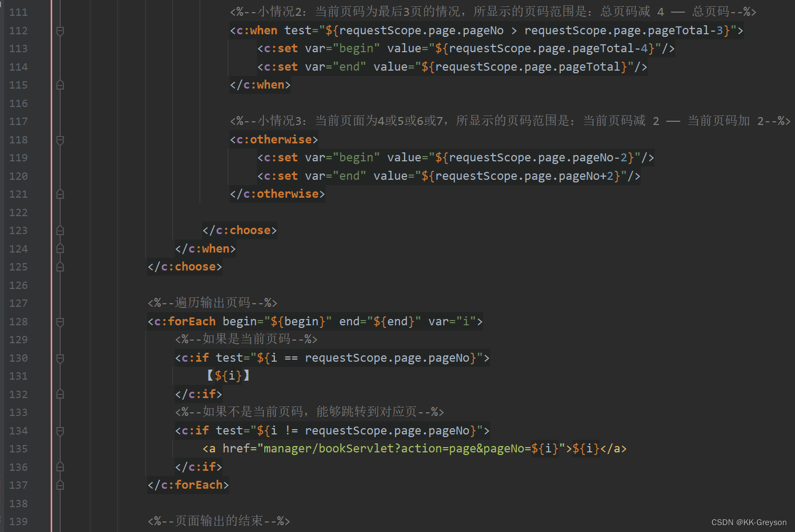
Task: Click </c:choose> tag on line 125
Action: (x=185, y=267)
